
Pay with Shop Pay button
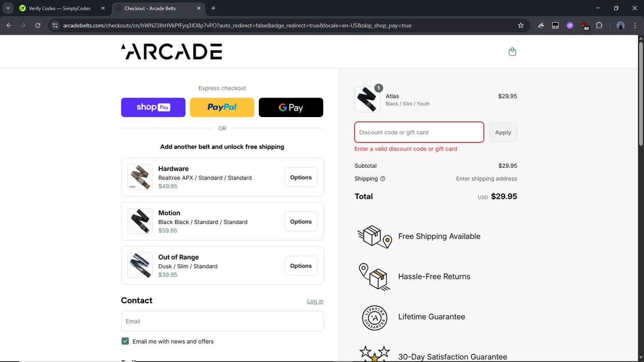point(153,107)
